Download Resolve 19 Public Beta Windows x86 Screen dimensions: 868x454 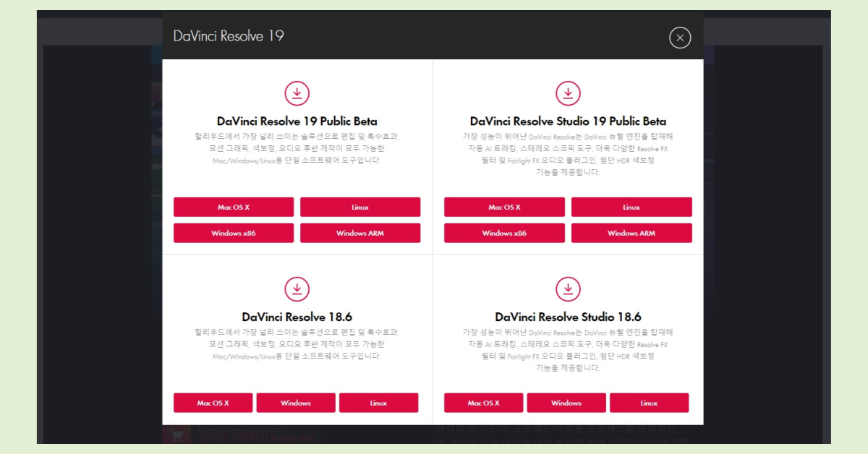(234, 233)
